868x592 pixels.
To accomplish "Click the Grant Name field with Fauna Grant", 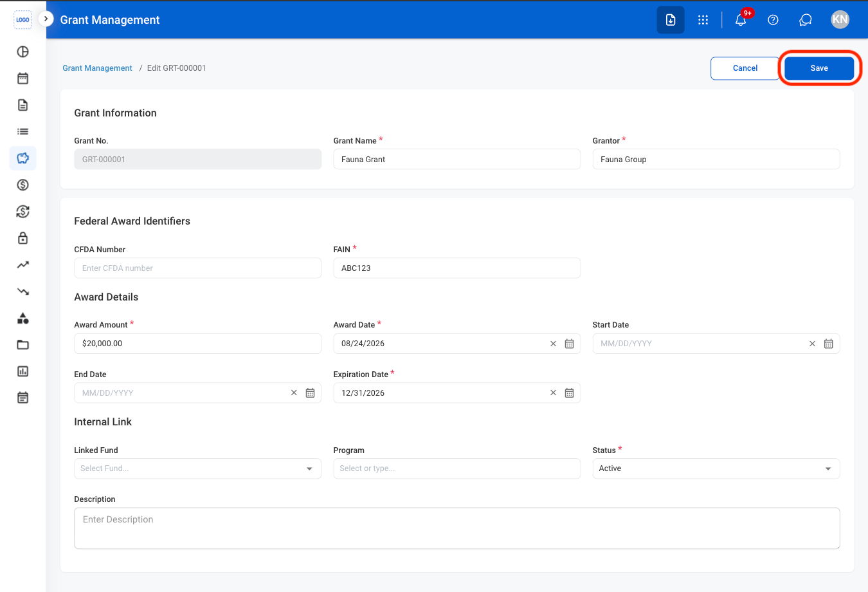I will point(457,160).
